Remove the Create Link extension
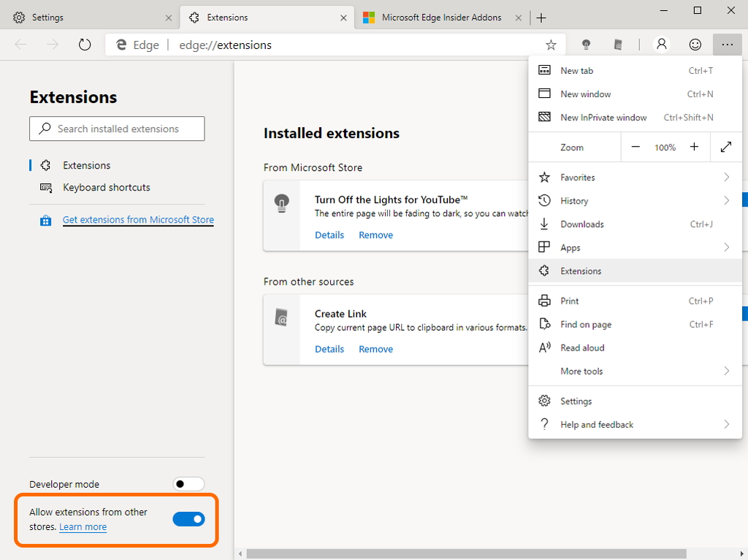 tap(375, 349)
